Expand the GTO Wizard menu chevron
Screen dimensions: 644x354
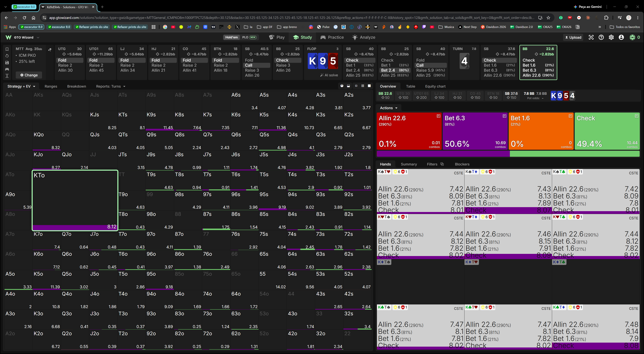[x=38, y=37]
